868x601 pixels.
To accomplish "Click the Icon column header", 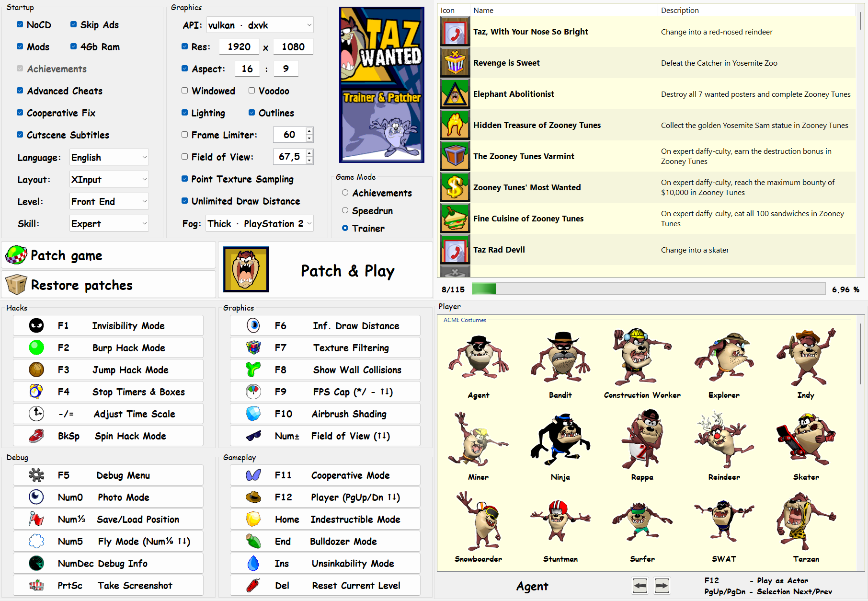I will point(454,10).
